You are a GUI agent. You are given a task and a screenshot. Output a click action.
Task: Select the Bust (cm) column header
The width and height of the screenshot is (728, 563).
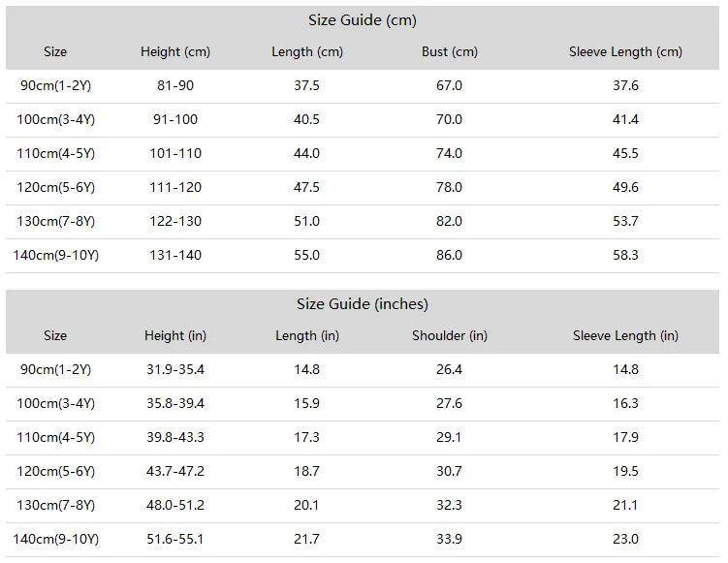[x=450, y=52]
